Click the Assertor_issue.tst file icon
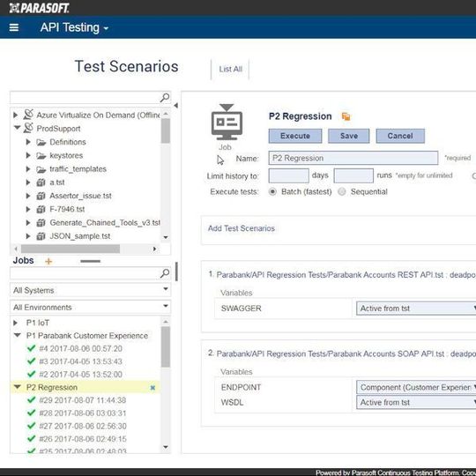The height and width of the screenshot is (476, 476). (41, 196)
